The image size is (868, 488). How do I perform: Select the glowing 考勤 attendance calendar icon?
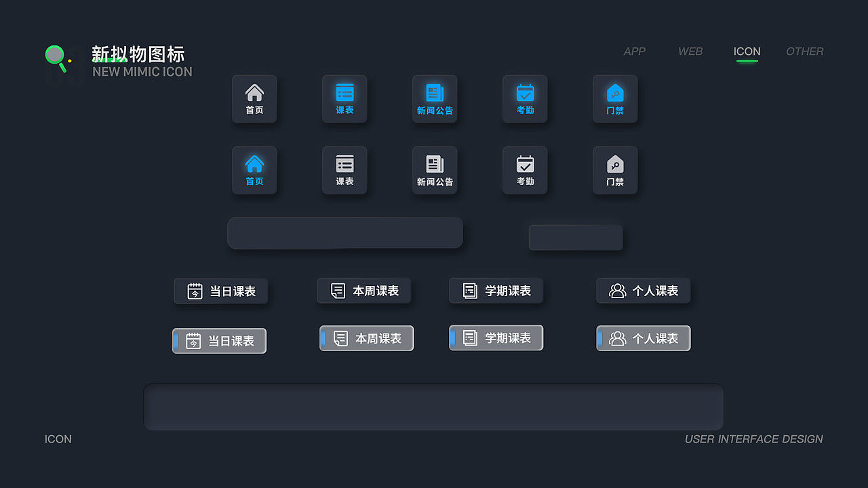[525, 99]
